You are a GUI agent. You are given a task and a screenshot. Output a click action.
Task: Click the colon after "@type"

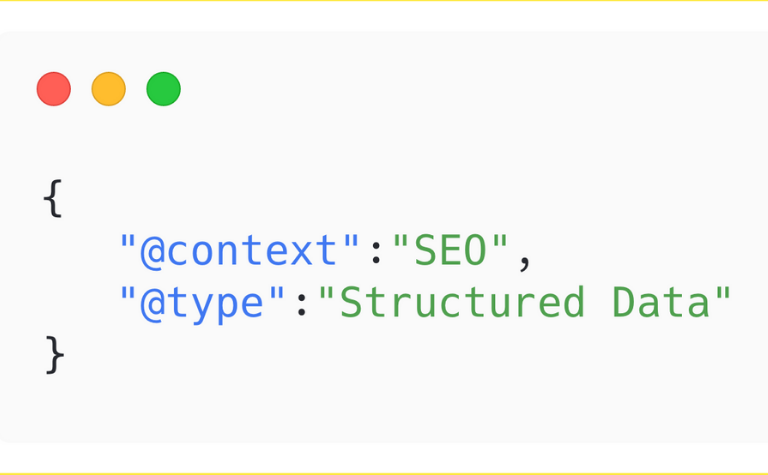point(302,306)
